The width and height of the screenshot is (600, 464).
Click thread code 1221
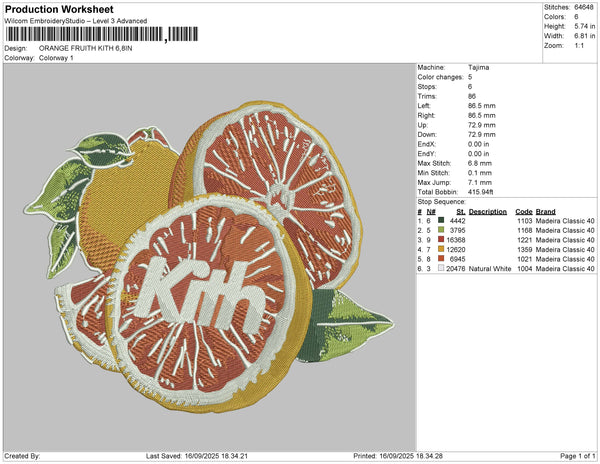(x=525, y=240)
